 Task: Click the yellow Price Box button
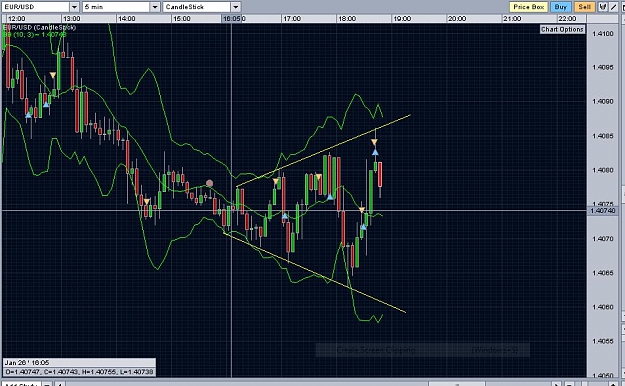click(x=529, y=7)
